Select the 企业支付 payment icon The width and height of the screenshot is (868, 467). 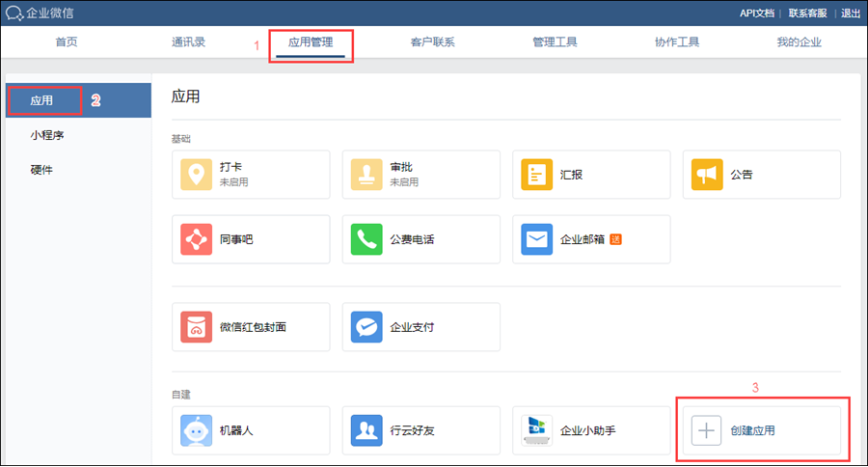pos(366,327)
